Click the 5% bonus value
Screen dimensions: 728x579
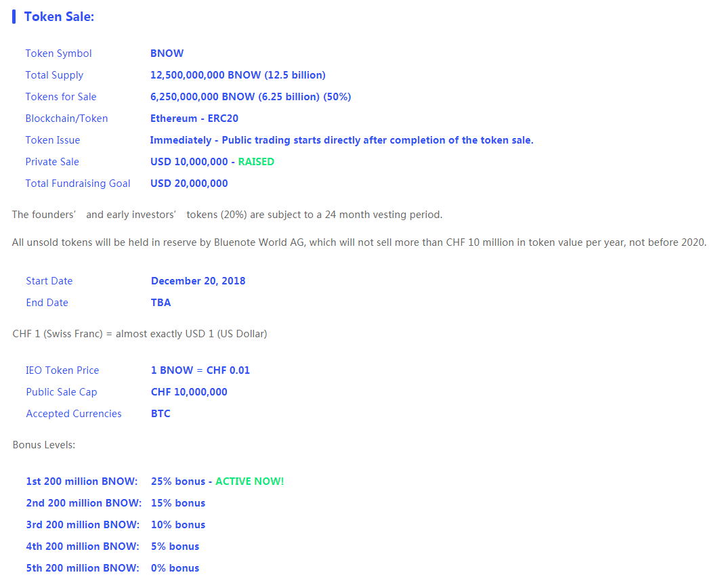(175, 546)
